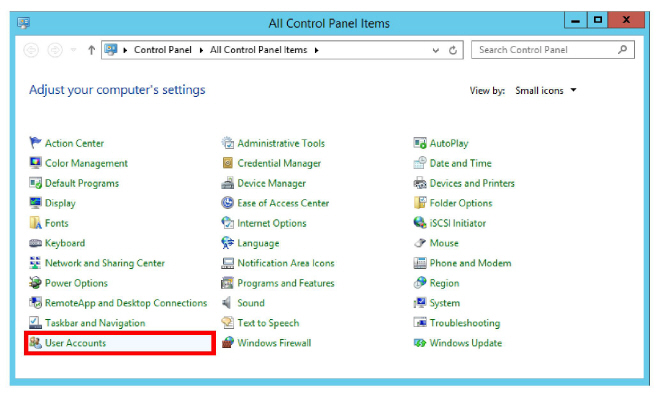
Task: Expand the arrow after Control Panel breadcrumb
Action: [x=201, y=50]
